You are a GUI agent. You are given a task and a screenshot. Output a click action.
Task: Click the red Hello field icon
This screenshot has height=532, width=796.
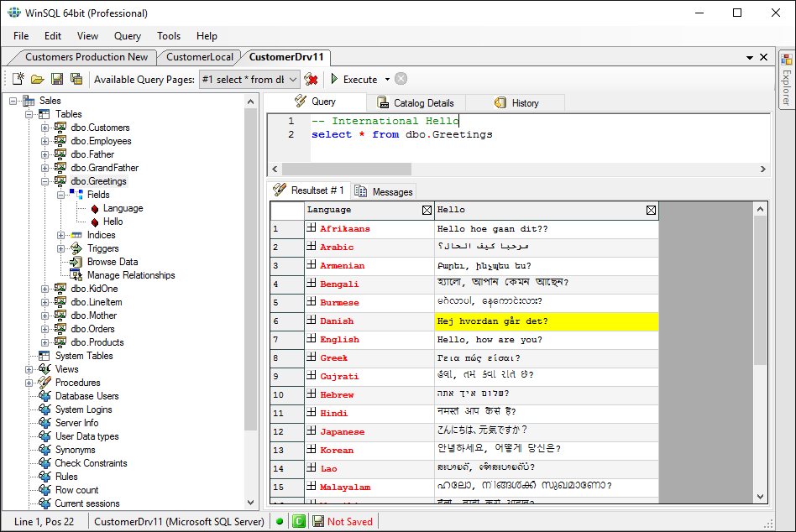(94, 222)
